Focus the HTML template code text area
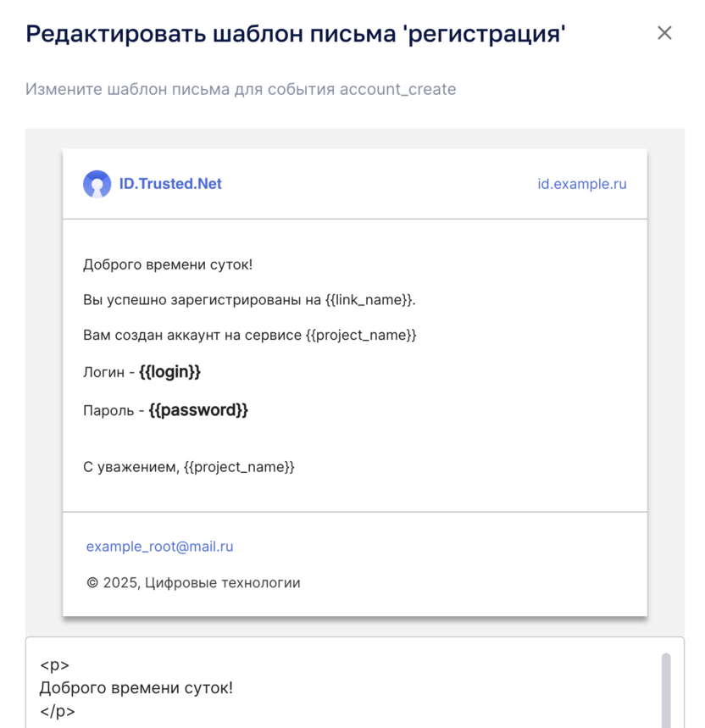 coord(339,686)
